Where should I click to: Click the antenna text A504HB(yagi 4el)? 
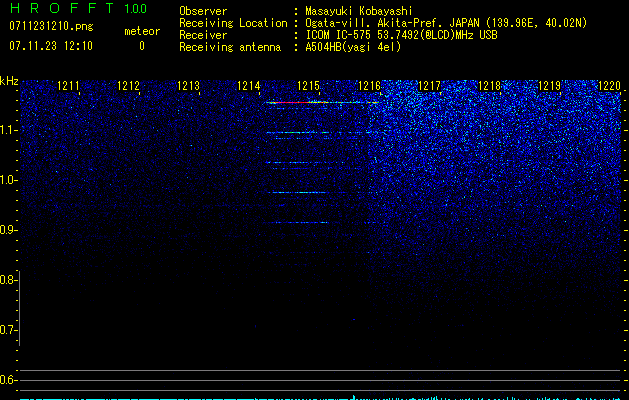tap(353, 47)
